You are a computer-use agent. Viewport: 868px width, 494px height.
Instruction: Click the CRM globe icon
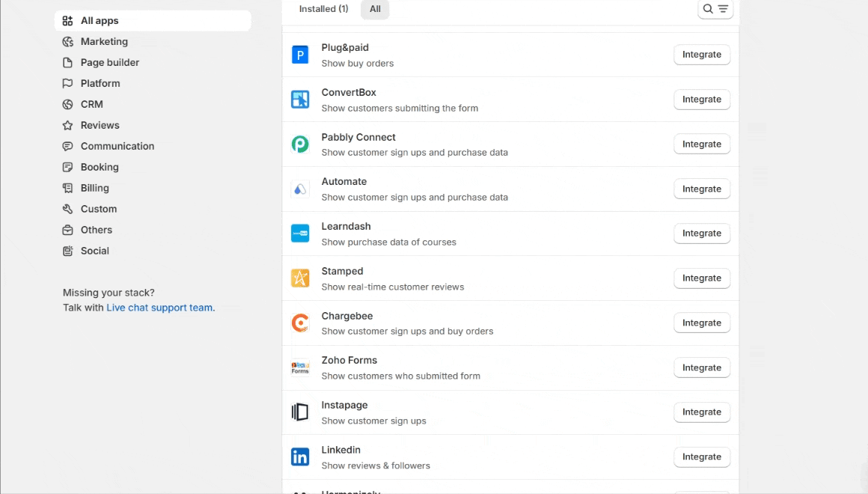(x=67, y=104)
